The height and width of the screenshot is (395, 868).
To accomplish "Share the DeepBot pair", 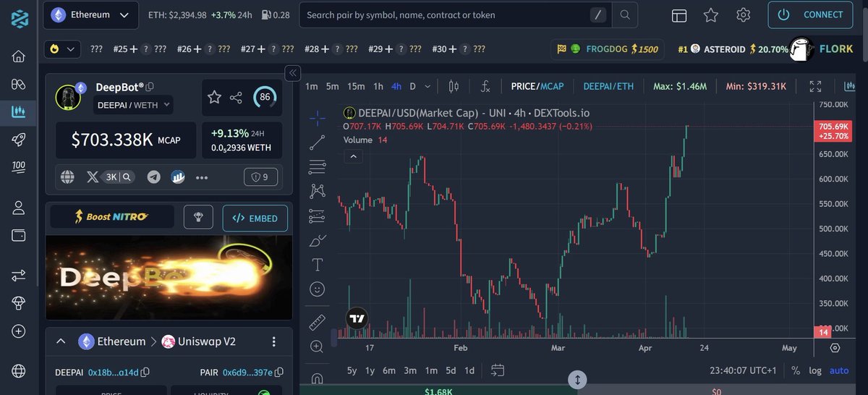I will point(236,98).
